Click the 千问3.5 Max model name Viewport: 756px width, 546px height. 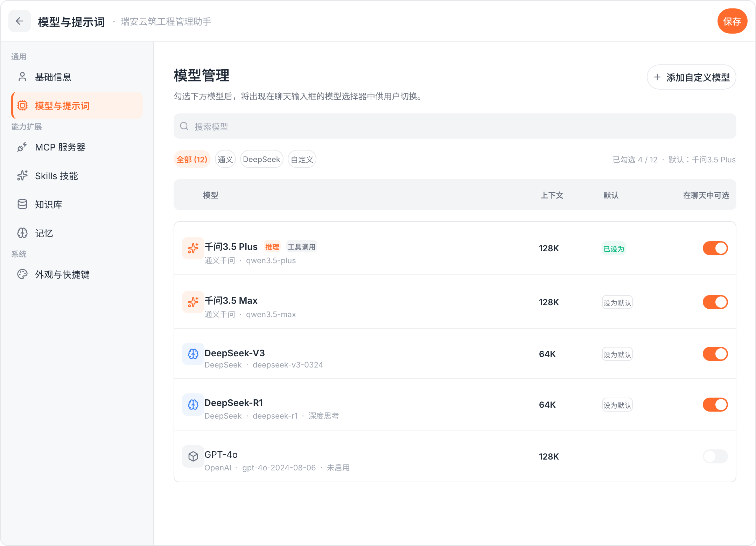[x=231, y=301]
